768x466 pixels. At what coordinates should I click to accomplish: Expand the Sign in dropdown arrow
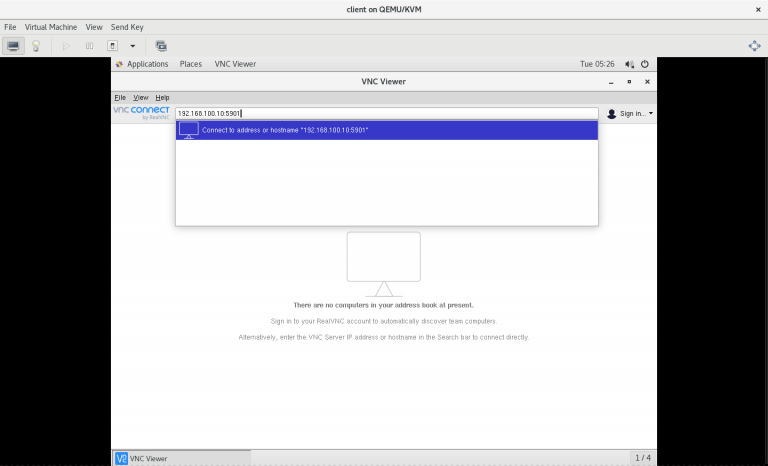(x=650, y=114)
